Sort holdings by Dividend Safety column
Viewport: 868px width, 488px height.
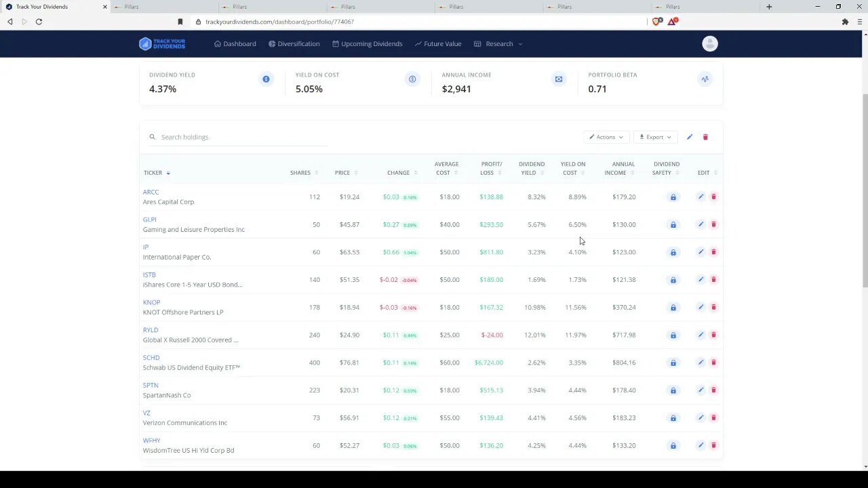pyautogui.click(x=667, y=168)
